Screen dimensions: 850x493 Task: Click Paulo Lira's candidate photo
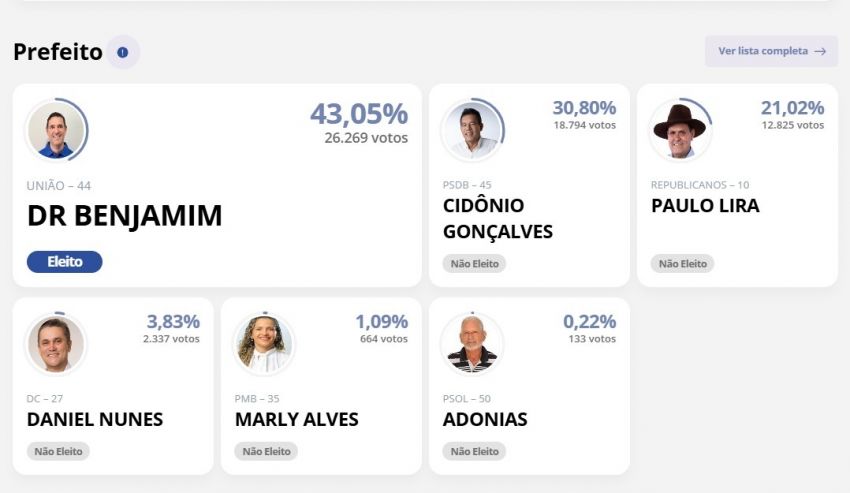click(680, 130)
